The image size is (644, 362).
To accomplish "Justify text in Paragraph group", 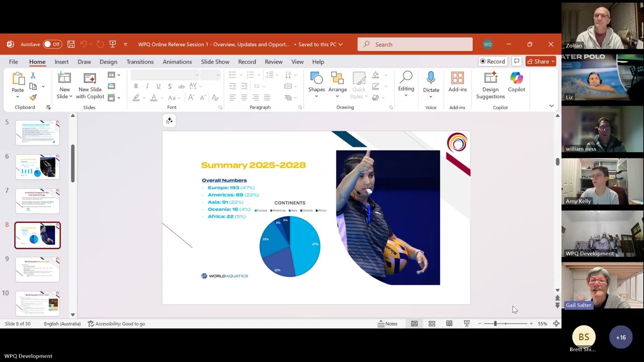I will coord(267,98).
